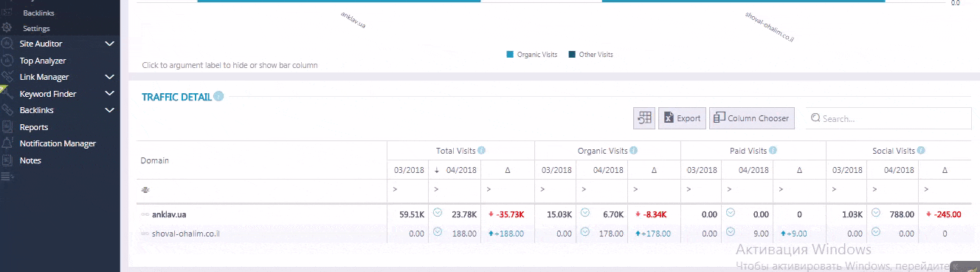This screenshot has width=980, height=272.
Task: Expand the Link Manager chevron
Action: (109, 77)
